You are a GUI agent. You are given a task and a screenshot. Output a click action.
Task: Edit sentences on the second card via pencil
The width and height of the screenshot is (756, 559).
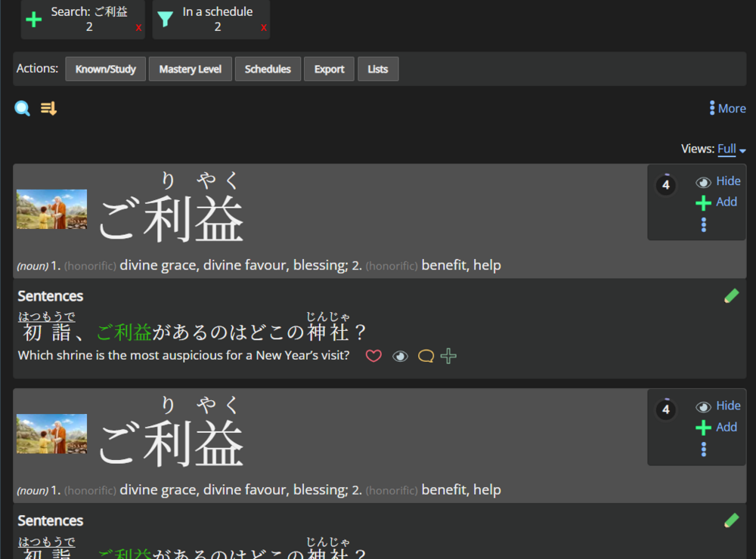(731, 520)
